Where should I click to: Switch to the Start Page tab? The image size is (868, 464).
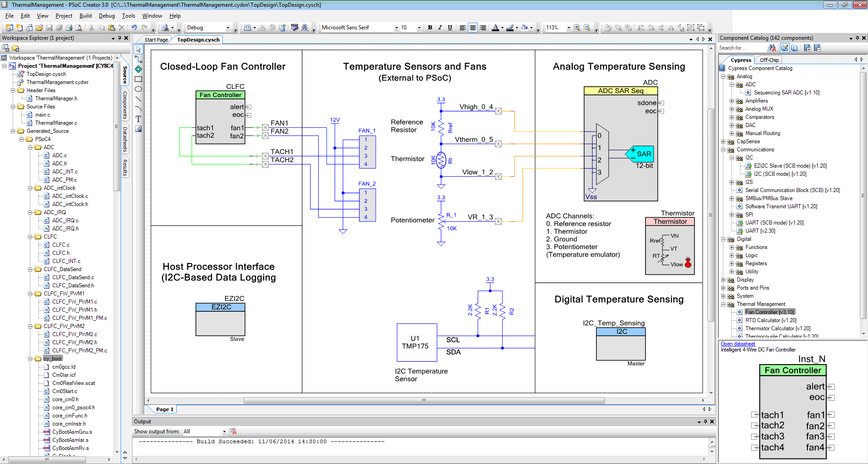pos(156,40)
